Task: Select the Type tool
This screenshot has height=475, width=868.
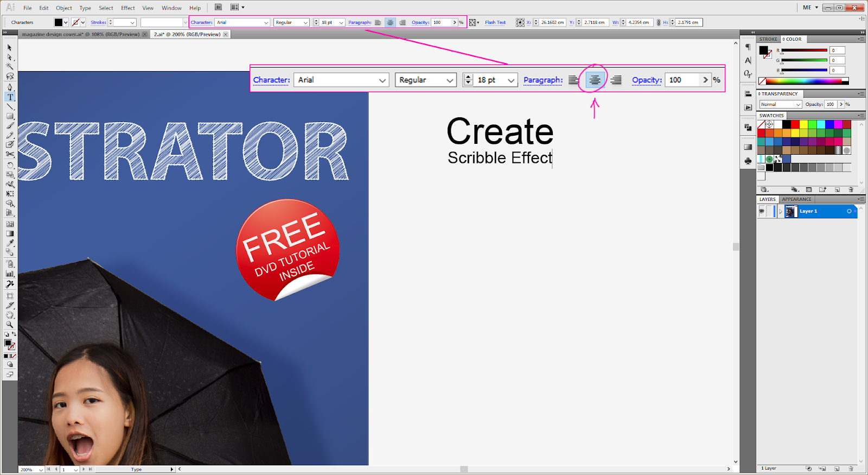Action: click(x=10, y=97)
